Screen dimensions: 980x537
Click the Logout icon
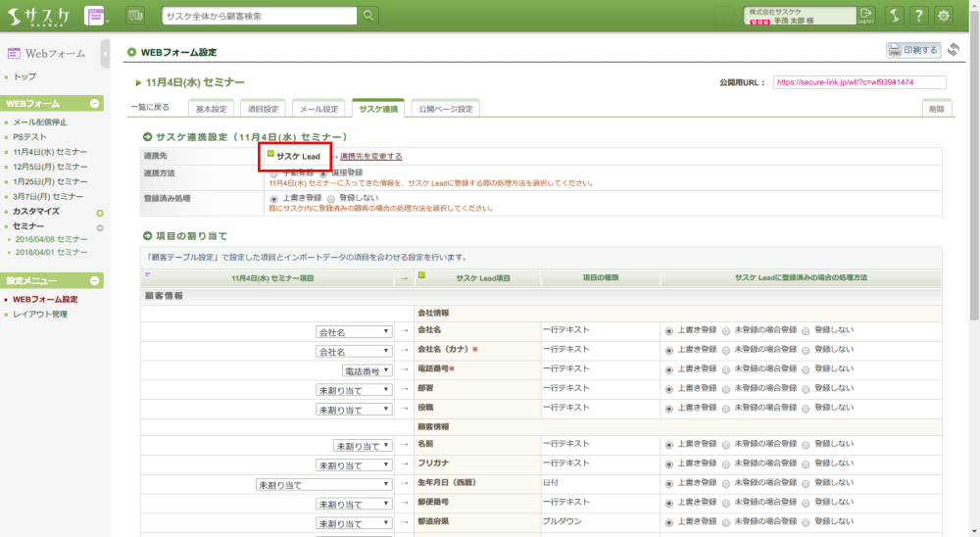[x=866, y=15]
